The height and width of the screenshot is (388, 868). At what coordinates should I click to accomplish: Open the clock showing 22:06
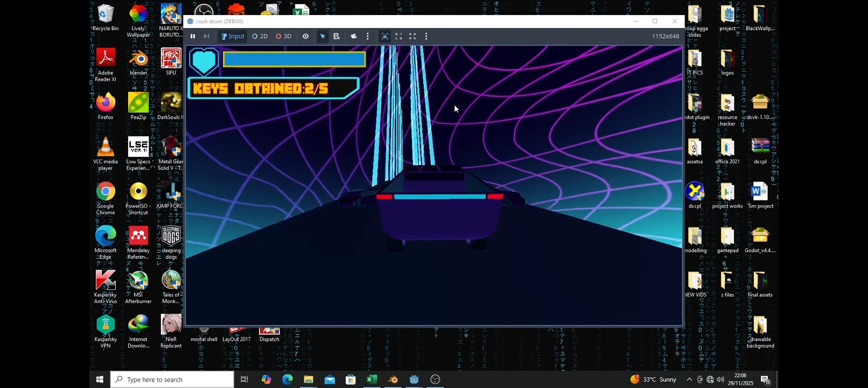point(740,379)
